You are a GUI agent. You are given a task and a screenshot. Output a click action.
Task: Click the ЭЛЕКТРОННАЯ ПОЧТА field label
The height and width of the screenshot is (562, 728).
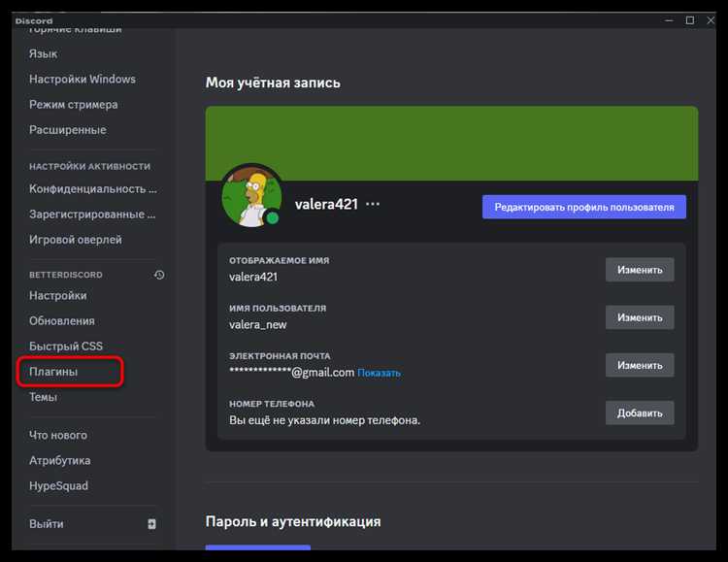pyautogui.click(x=280, y=356)
